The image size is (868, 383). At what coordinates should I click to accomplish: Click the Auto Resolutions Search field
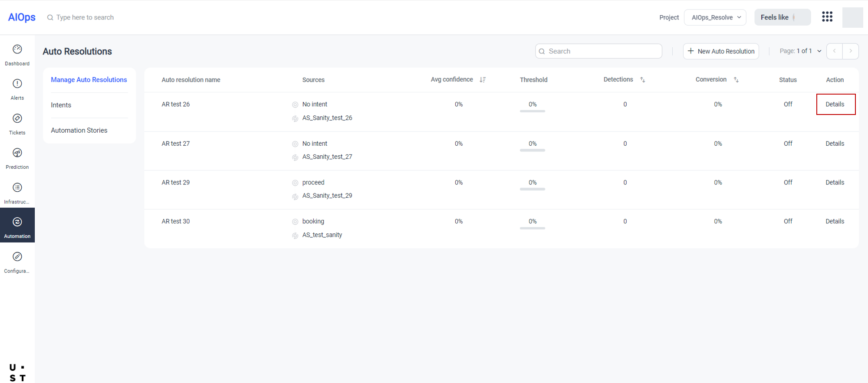599,51
